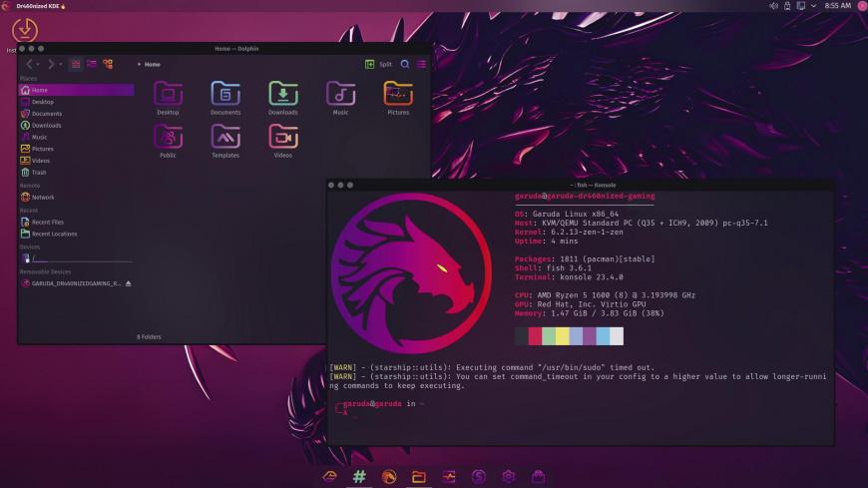868x488 pixels.
Task: Switch Dolphin to icons view mode
Action: point(76,64)
